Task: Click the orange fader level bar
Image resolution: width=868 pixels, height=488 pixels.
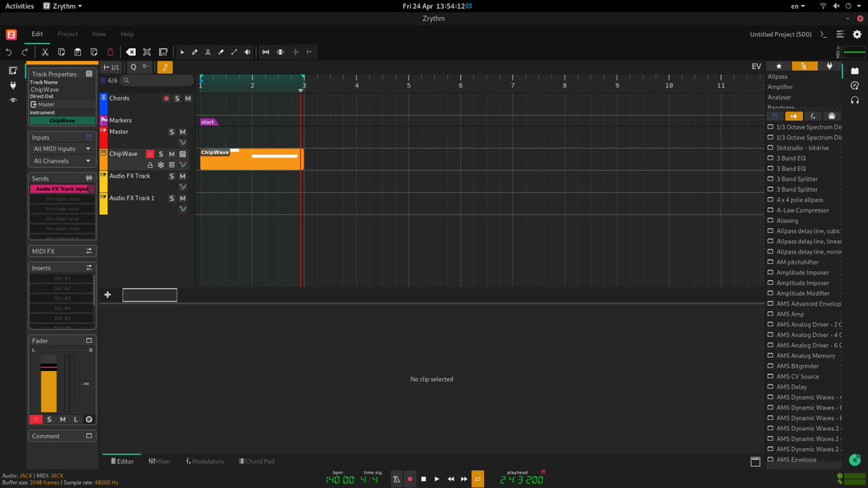Action: 48,390
